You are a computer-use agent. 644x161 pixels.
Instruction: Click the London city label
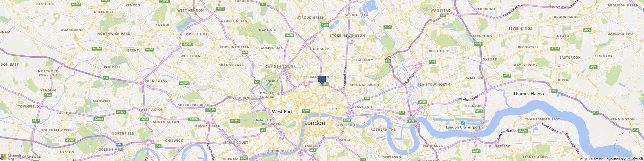(x=315, y=123)
